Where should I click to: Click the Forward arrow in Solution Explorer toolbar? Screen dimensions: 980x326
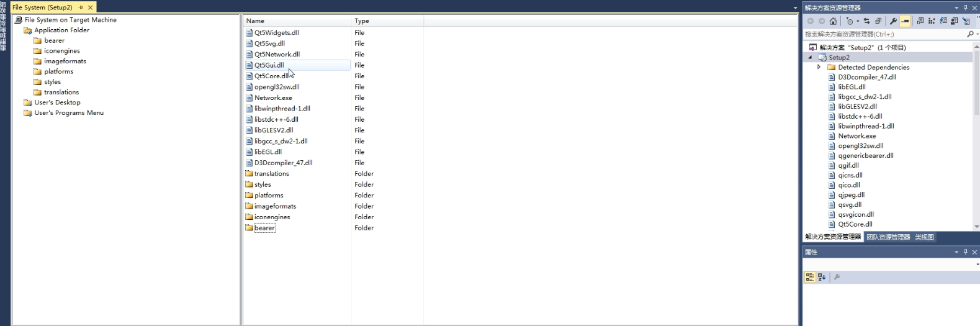pos(822,21)
